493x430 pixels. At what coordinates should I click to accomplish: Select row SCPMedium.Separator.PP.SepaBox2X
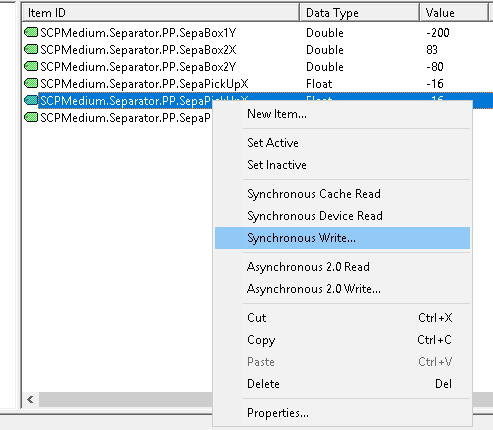point(138,50)
